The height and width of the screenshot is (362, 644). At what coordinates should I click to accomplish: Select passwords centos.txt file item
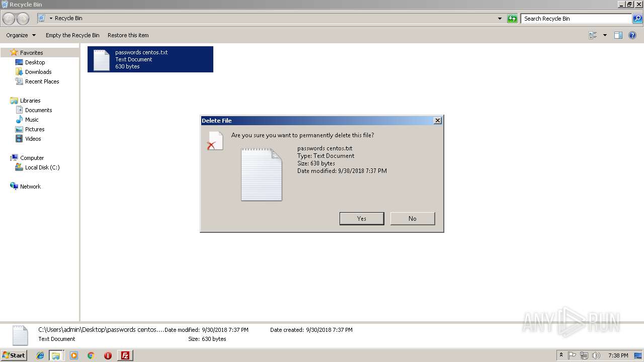(x=150, y=59)
